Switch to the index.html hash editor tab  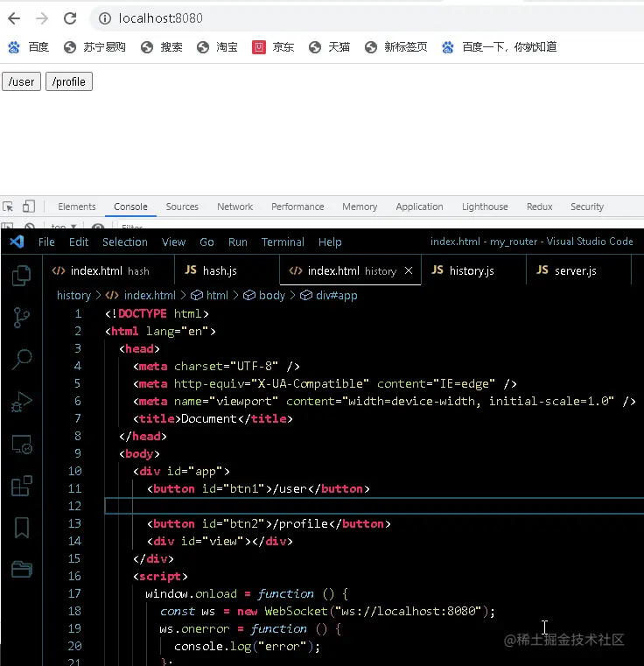(108, 270)
